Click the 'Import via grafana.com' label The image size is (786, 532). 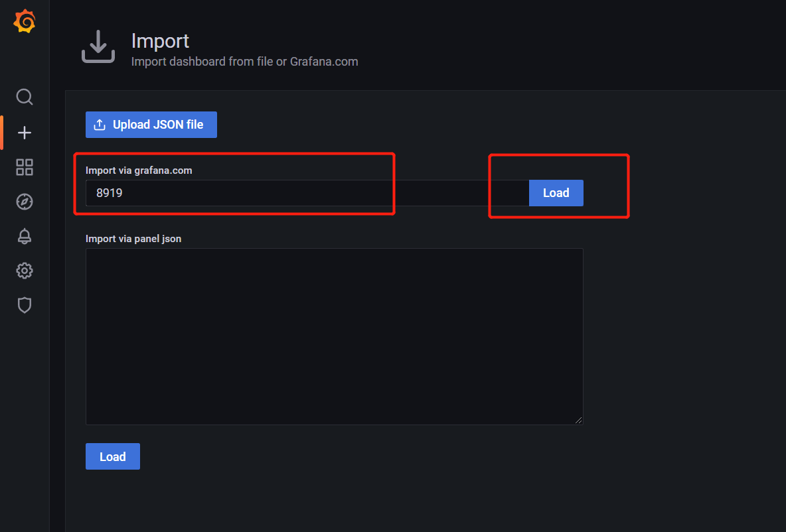coord(139,170)
